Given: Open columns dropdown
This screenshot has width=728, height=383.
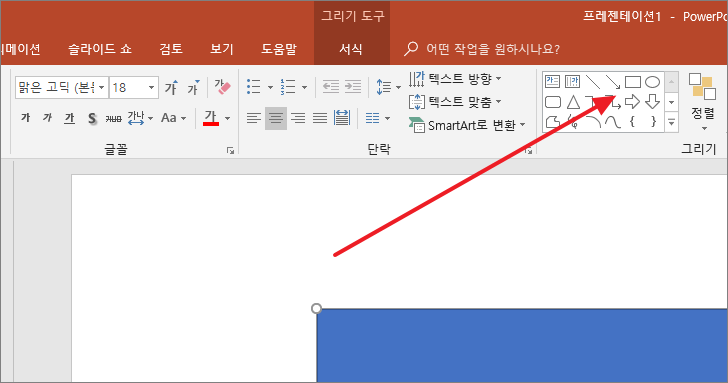Looking at the screenshot, I should tap(377, 118).
